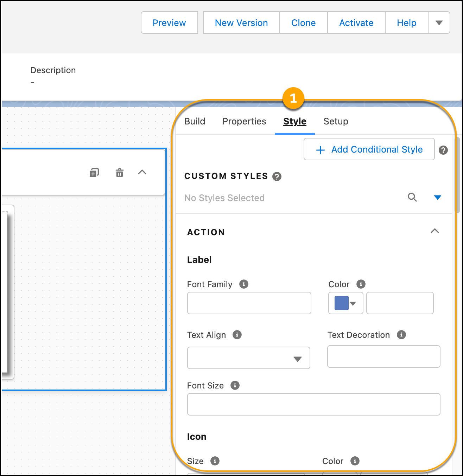This screenshot has width=463, height=476.
Task: Open the Label color swatch picker
Action: (345, 303)
